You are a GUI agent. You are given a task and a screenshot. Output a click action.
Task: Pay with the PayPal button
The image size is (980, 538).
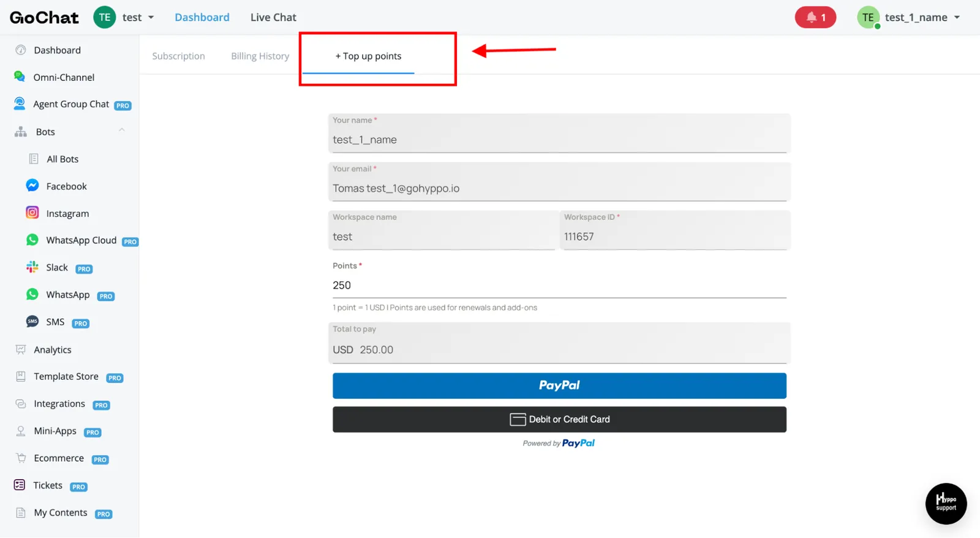coord(559,385)
